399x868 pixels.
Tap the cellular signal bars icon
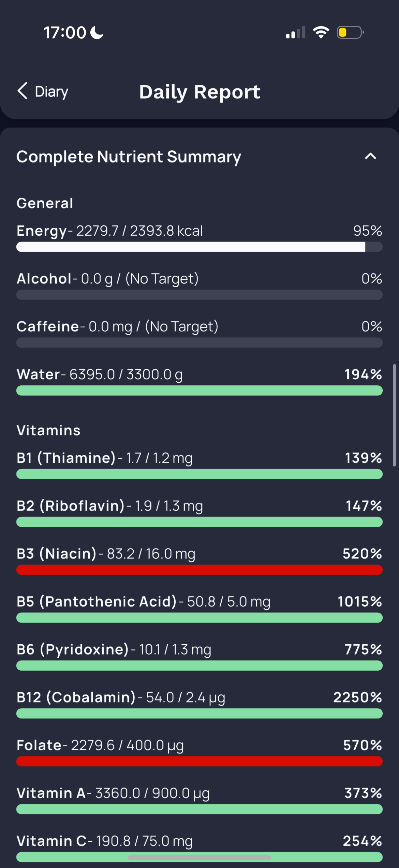pyautogui.click(x=296, y=32)
